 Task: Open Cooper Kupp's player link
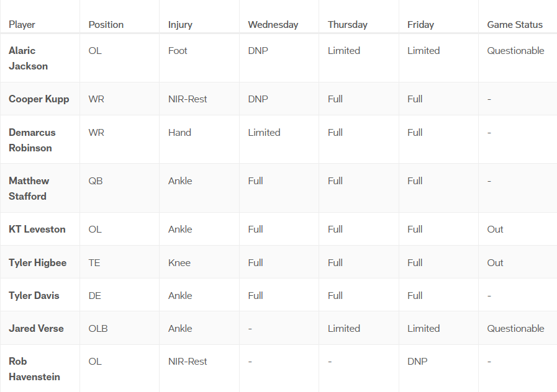click(38, 99)
